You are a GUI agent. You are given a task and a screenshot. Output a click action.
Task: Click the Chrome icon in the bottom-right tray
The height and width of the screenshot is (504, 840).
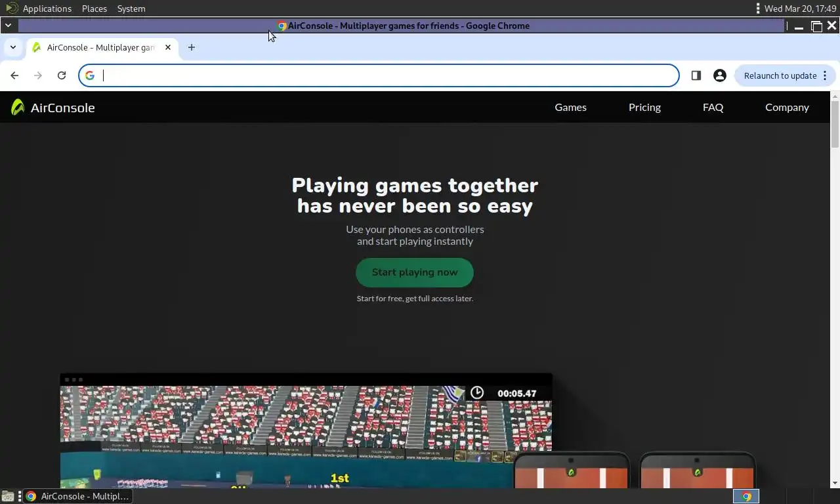(746, 496)
